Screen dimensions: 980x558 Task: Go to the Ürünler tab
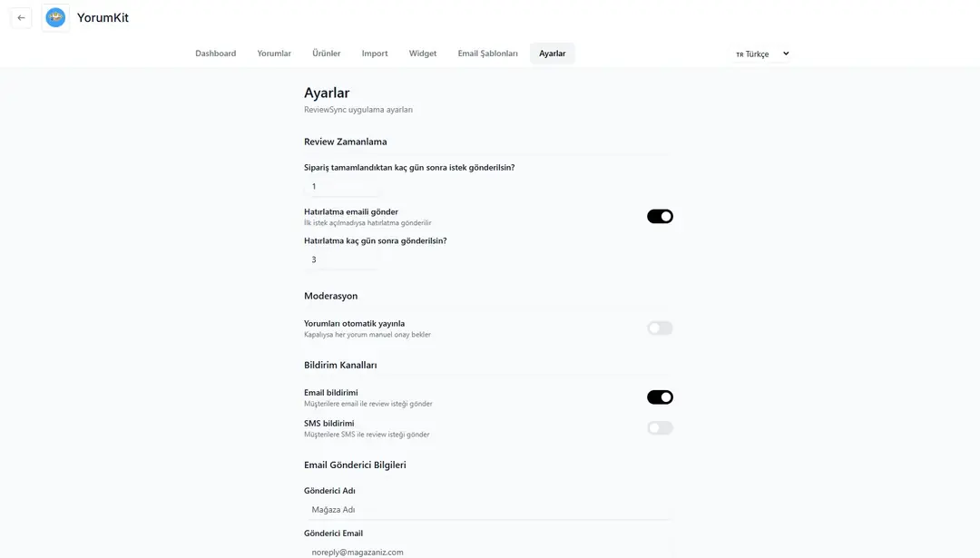click(327, 54)
